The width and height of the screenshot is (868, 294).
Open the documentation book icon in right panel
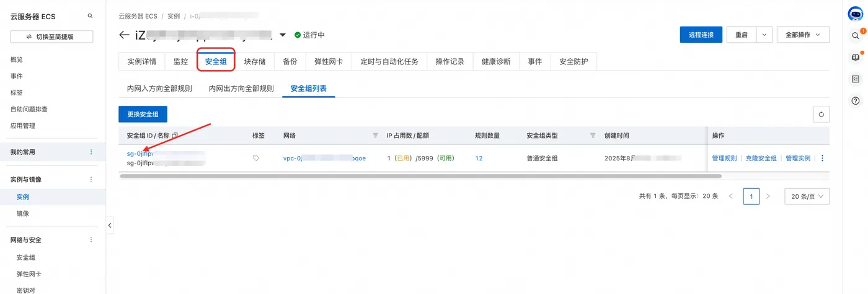click(856, 58)
